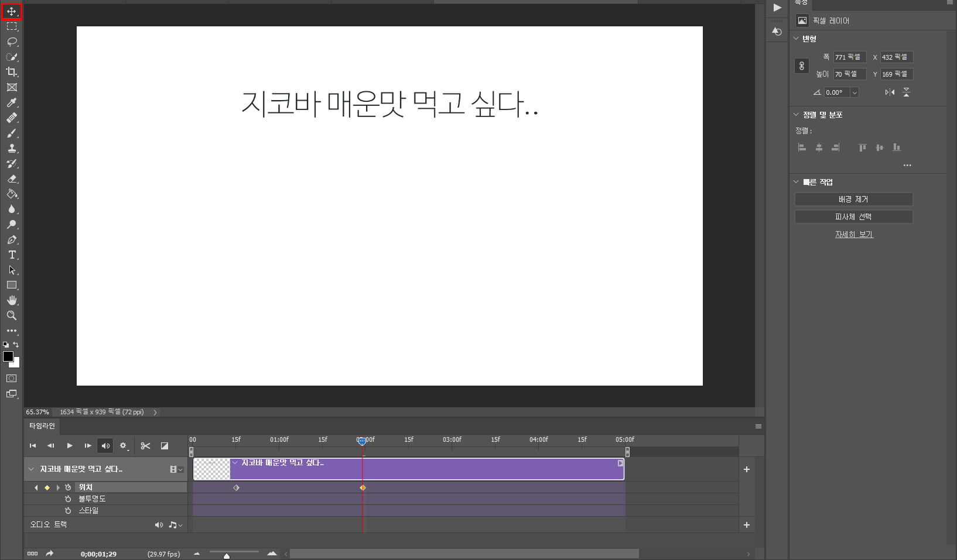Zoom out the timeline

click(x=197, y=553)
